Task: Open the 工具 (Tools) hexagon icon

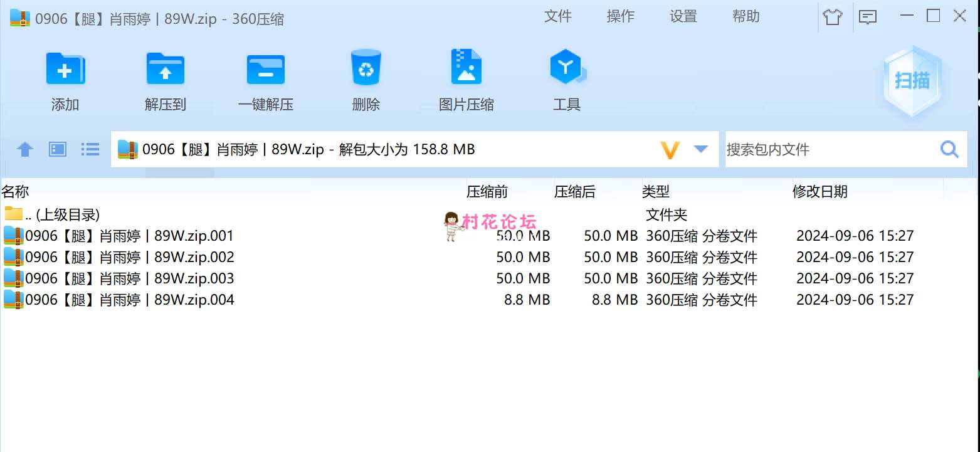Action: pyautogui.click(x=567, y=68)
